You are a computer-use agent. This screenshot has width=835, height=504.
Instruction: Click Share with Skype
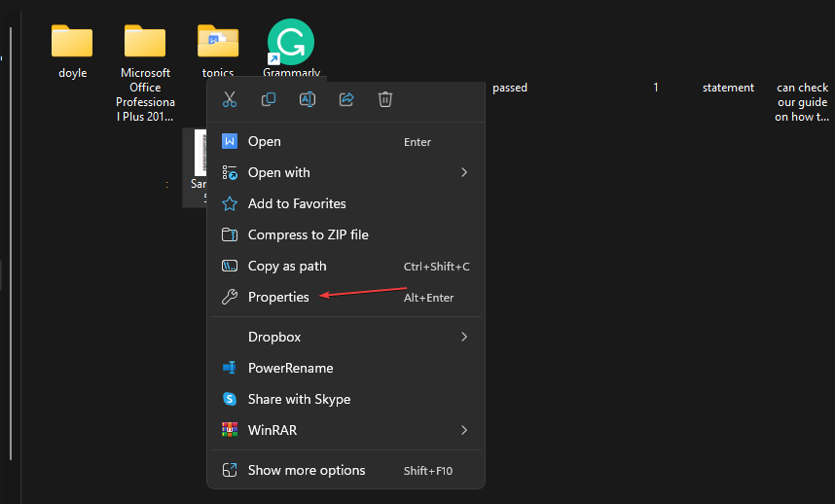click(x=299, y=399)
